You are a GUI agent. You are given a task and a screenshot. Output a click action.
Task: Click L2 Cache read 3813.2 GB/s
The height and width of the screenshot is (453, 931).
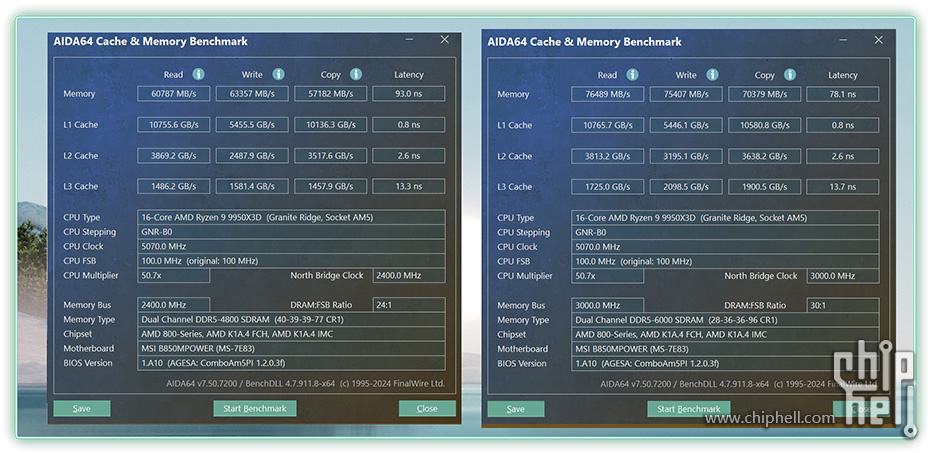click(607, 156)
